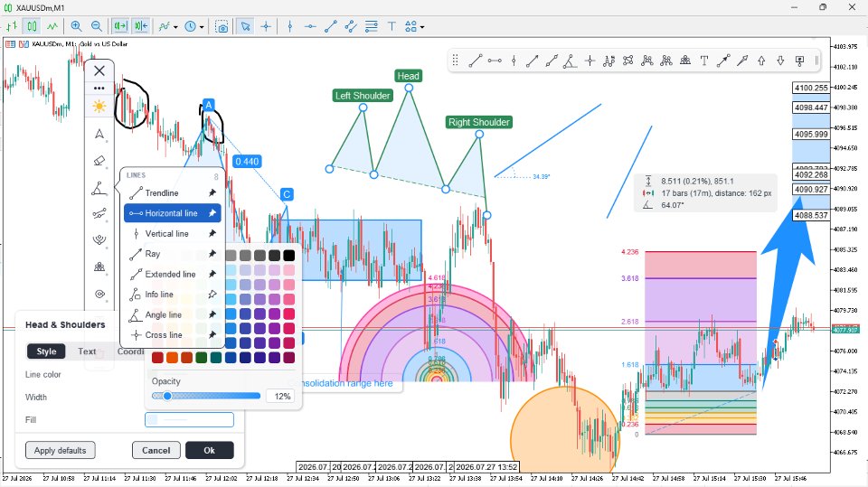Pick the black color swatch
Screen dimensions: 868x487
(289, 255)
